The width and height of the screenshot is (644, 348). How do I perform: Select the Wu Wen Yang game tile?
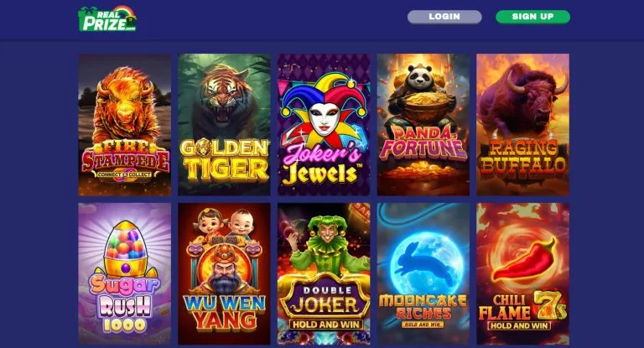[x=224, y=273]
